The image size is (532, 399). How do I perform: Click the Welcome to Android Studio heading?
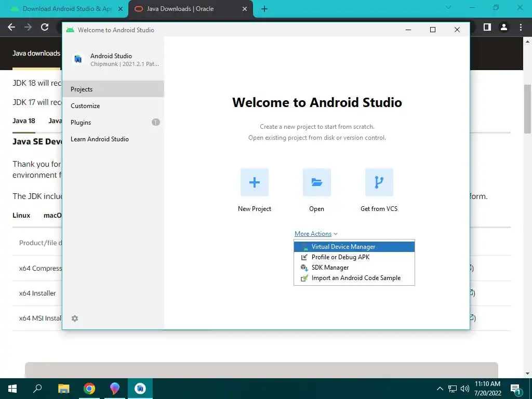tap(317, 102)
